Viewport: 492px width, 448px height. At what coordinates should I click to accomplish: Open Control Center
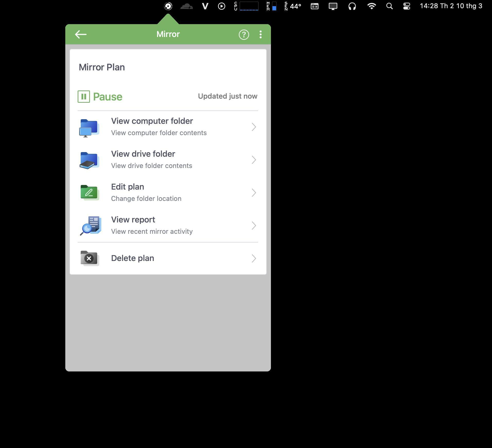click(407, 6)
